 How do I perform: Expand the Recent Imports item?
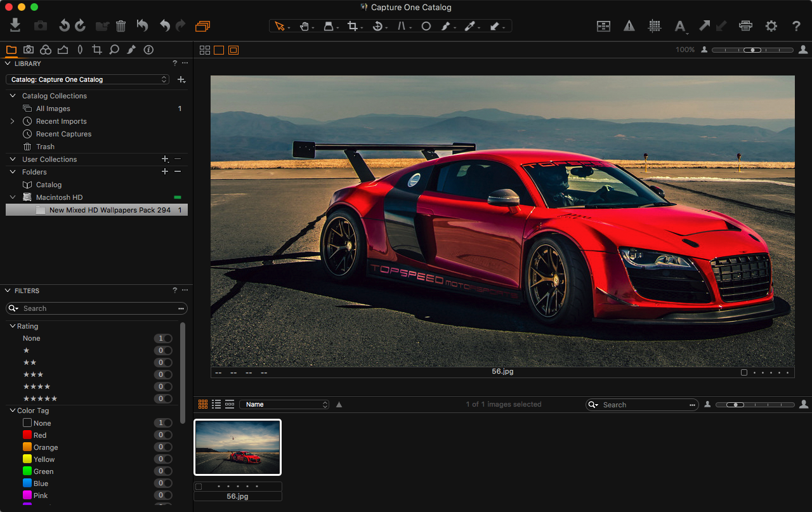click(13, 121)
